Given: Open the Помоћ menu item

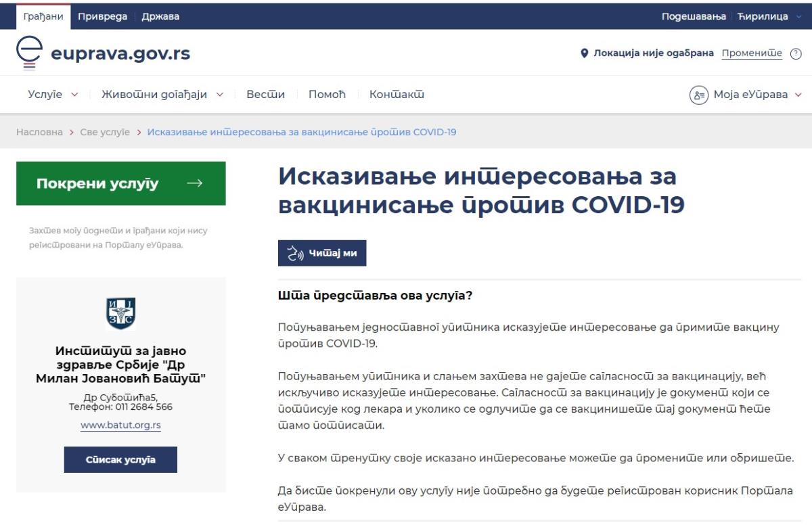Looking at the screenshot, I should [327, 95].
